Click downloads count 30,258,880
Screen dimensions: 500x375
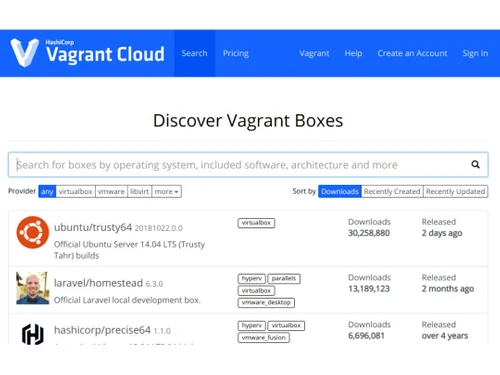[369, 233]
